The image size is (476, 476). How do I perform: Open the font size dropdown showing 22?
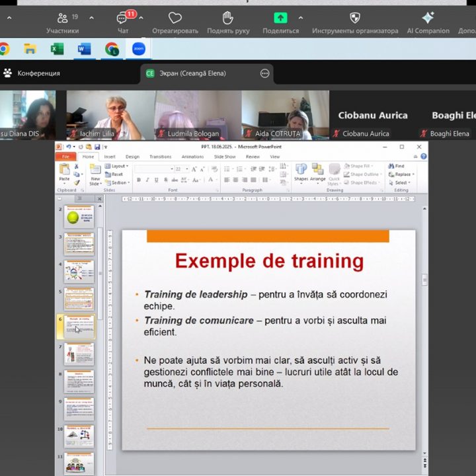(x=187, y=169)
